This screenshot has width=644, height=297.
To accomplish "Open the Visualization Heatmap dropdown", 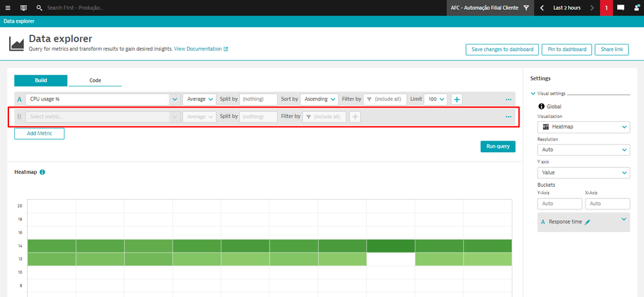I will [x=583, y=127].
